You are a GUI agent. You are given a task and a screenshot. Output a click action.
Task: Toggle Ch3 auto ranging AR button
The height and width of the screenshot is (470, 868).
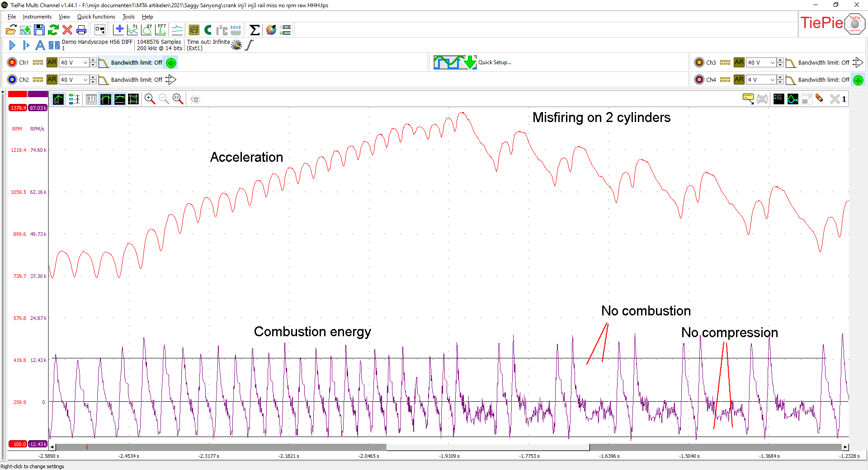pyautogui.click(x=739, y=62)
